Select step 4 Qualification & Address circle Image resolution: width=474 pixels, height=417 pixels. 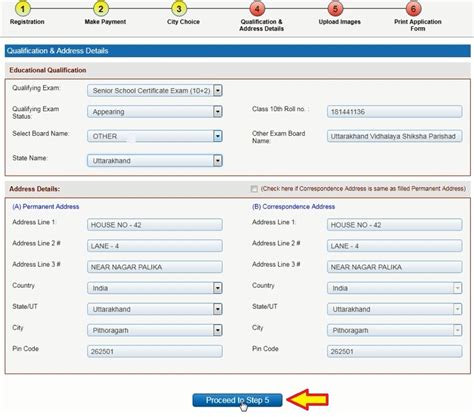257,8
